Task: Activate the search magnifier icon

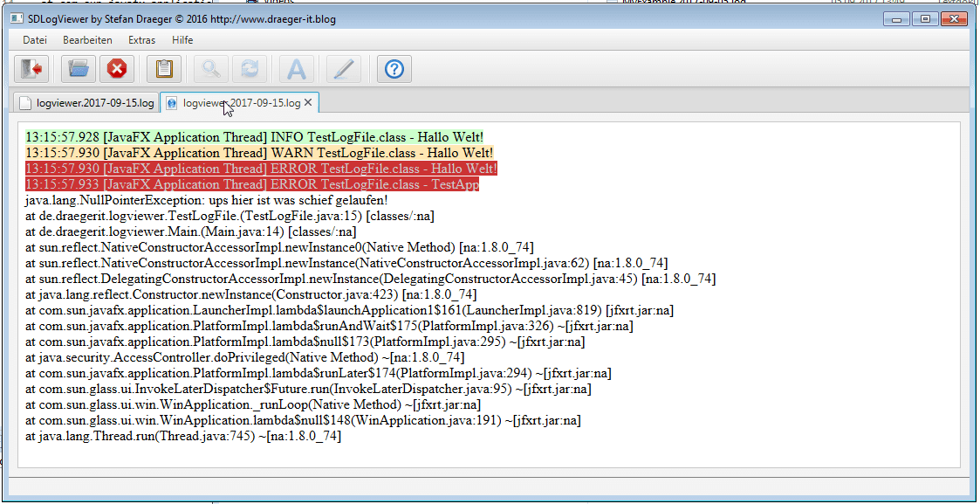Action: point(209,68)
